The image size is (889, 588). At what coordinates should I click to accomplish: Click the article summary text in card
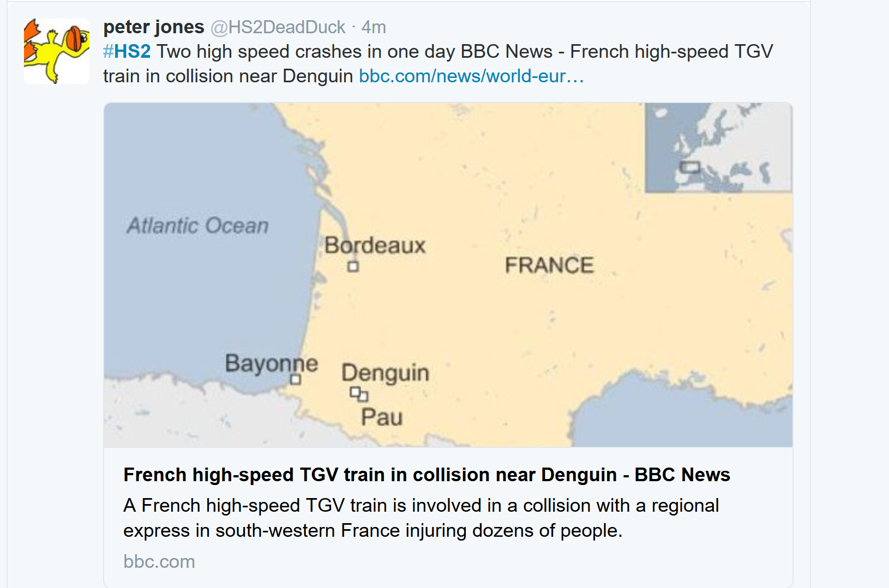coord(421,518)
